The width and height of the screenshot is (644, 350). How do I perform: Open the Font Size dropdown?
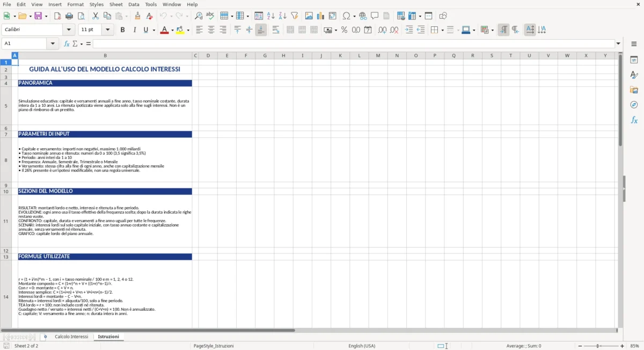108,30
